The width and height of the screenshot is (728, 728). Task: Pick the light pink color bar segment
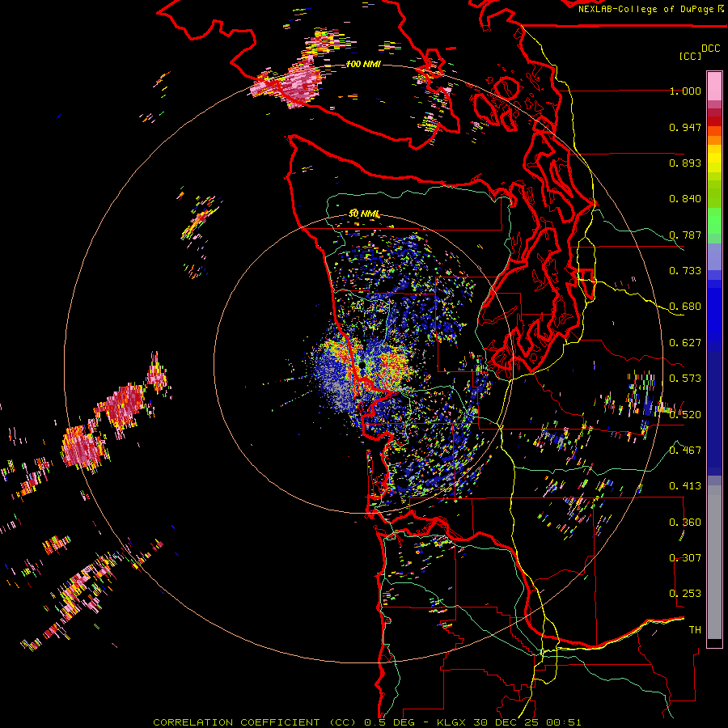tap(714, 86)
